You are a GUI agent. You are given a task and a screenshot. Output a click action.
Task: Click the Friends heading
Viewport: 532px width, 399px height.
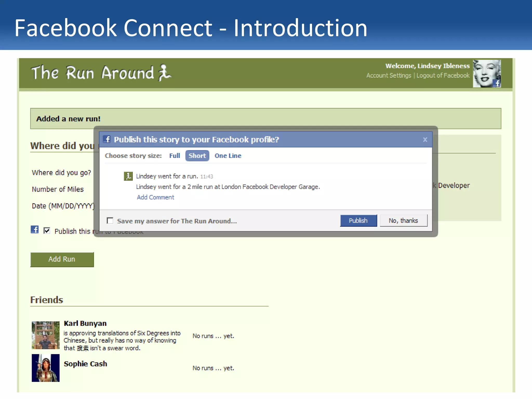[x=47, y=300]
